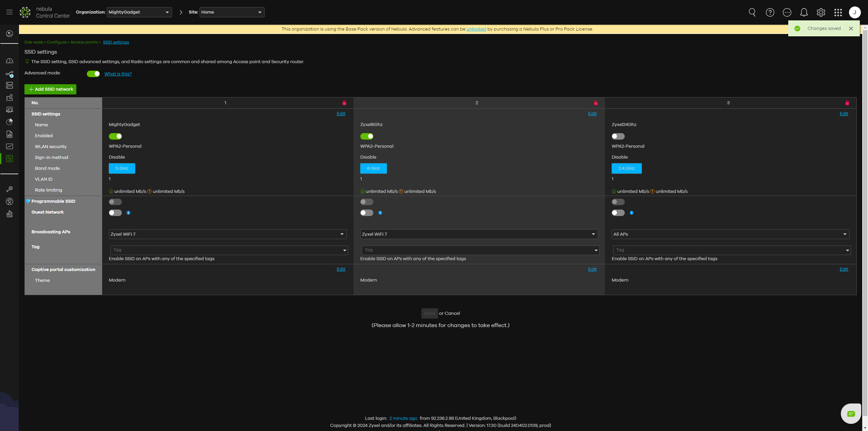This screenshot has width=868, height=431.
Task: Toggle Guest Network for MightyGadget SSID
Action: coord(115,213)
